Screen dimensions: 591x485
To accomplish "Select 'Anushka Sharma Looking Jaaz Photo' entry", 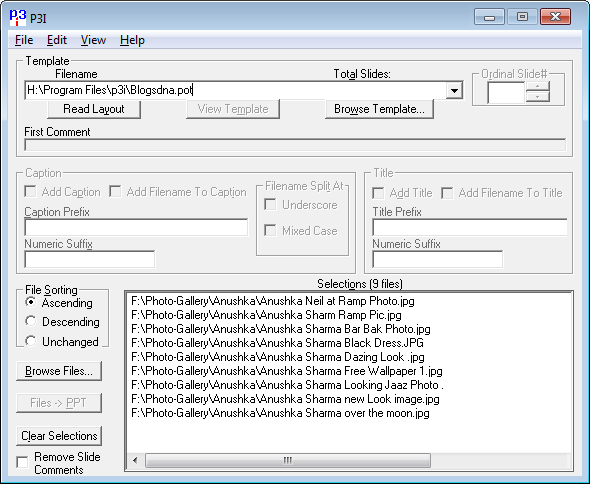I will pyautogui.click(x=288, y=385).
